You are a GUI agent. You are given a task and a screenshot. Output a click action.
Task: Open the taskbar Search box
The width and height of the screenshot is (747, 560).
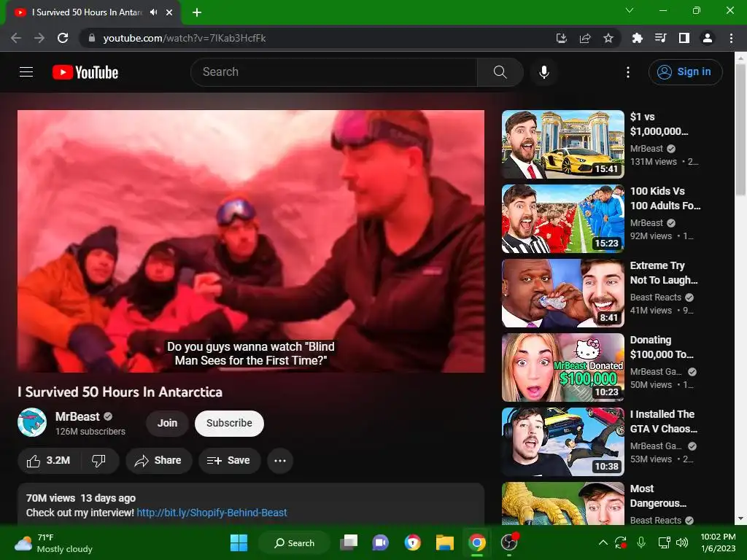294,542
